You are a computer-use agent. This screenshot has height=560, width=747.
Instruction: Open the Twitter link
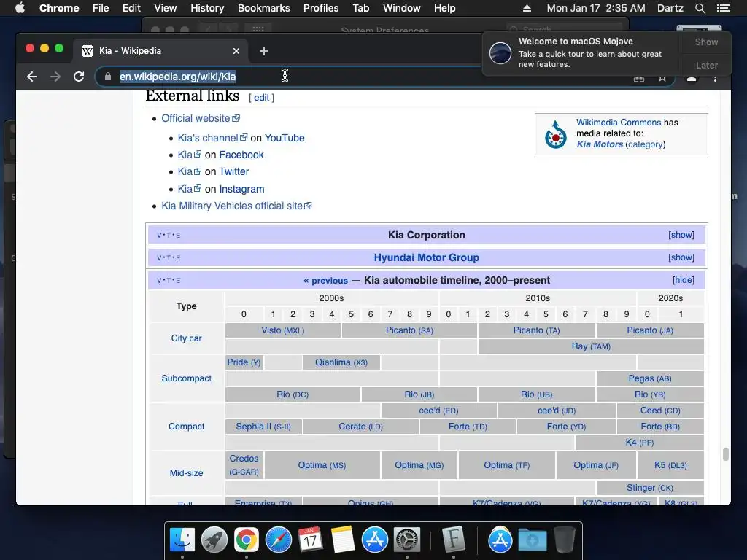tap(234, 172)
